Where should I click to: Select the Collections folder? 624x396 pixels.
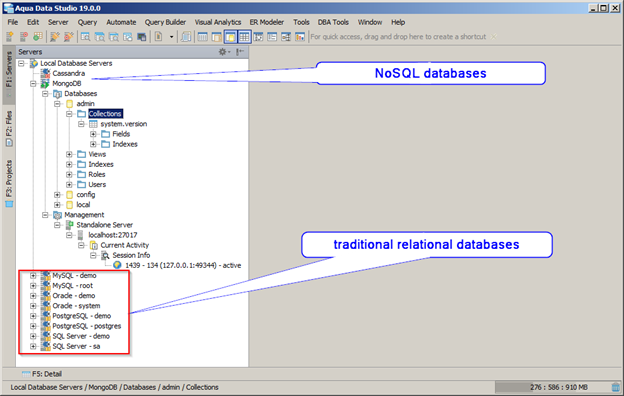click(105, 114)
